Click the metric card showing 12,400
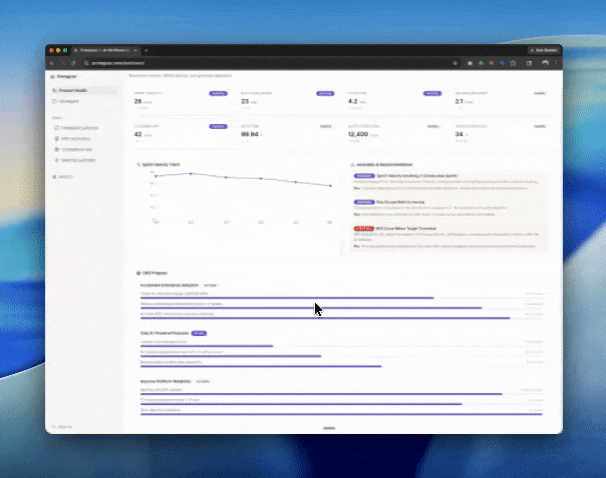The width and height of the screenshot is (606, 478). pos(395,134)
